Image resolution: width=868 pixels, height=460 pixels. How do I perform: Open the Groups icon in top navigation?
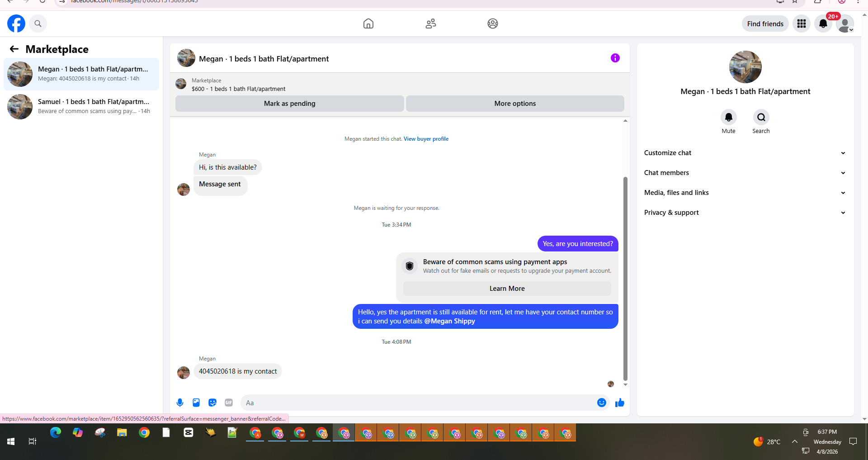pyautogui.click(x=493, y=24)
